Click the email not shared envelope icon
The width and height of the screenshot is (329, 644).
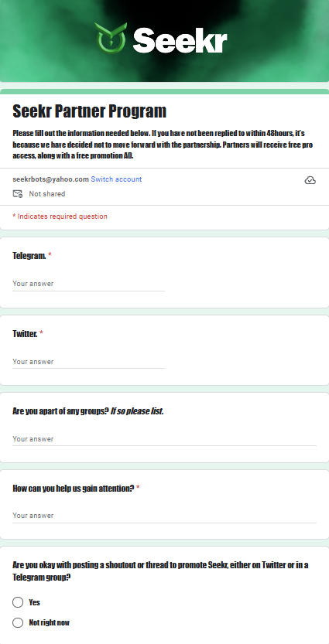[x=18, y=194]
